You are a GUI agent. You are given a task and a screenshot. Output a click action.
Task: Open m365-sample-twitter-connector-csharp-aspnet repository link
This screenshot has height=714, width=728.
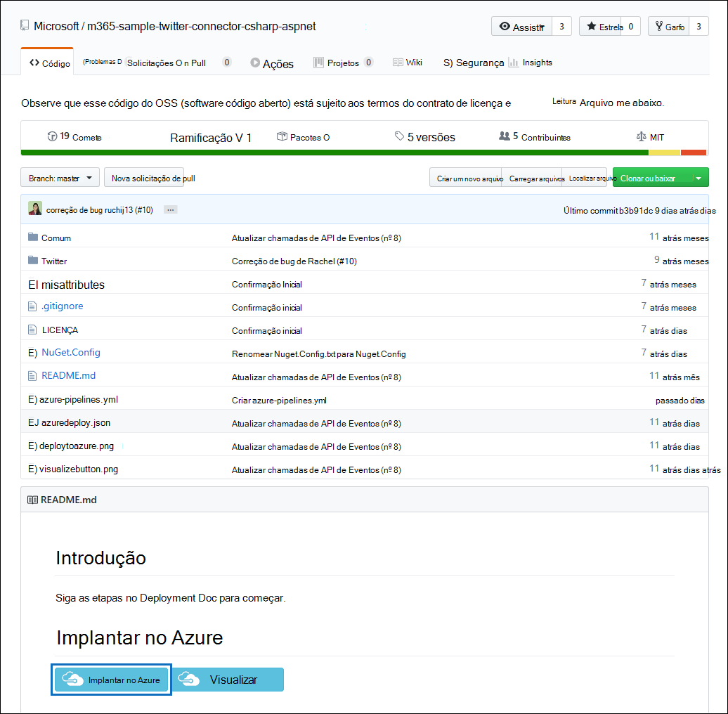point(202,26)
